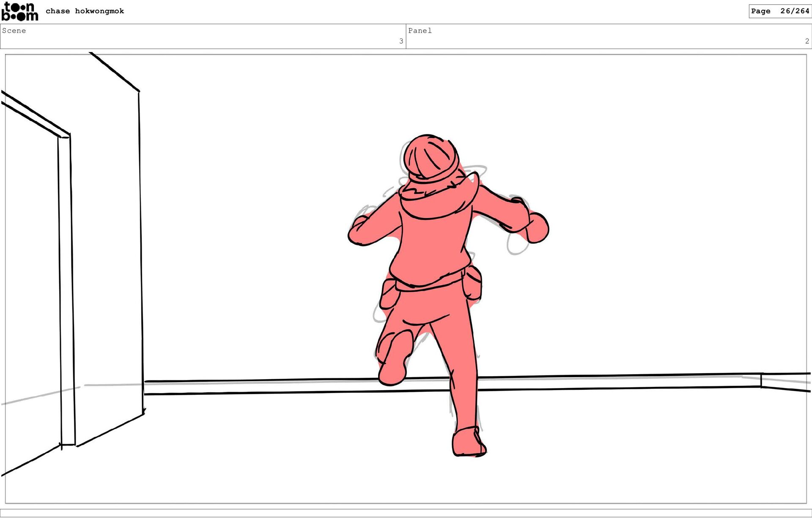This screenshot has width=812, height=525.
Task: Click the empty notes field below the panel
Action: [406, 513]
